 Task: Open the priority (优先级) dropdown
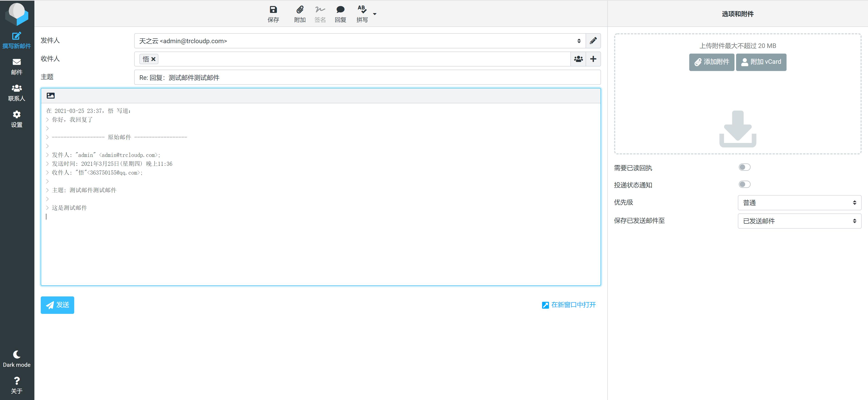tap(799, 203)
